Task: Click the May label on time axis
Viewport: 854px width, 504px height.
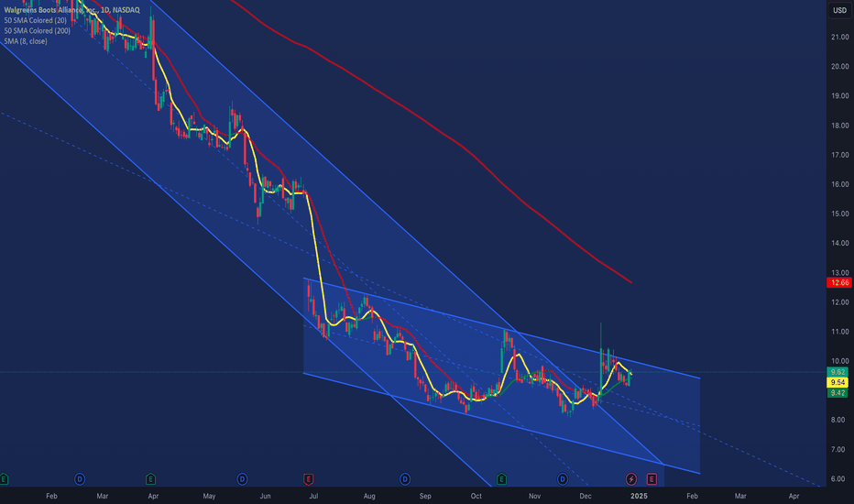Action: 209,496
